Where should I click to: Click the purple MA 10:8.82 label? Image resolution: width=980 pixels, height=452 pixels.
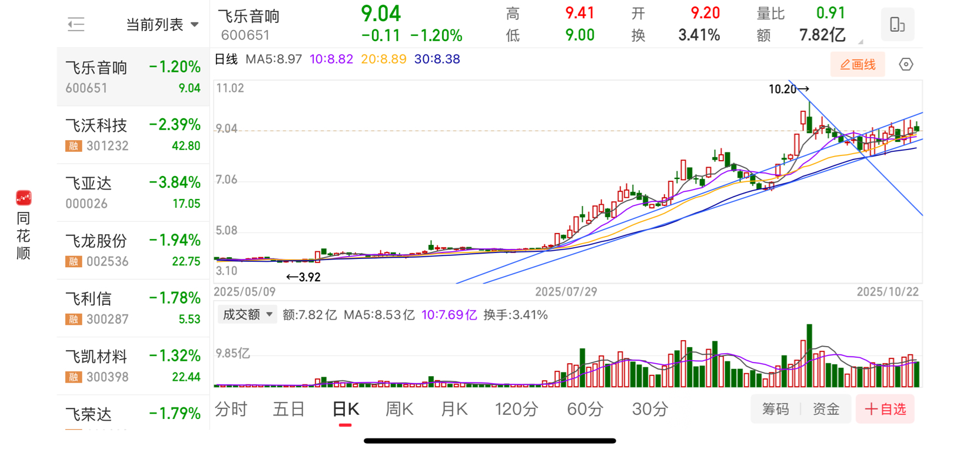point(331,59)
